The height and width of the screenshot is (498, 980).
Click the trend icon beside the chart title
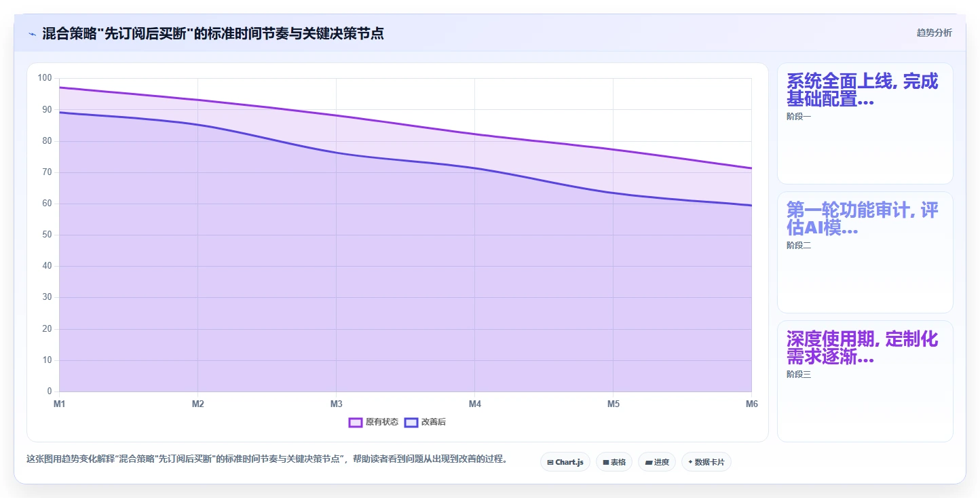pyautogui.click(x=32, y=33)
